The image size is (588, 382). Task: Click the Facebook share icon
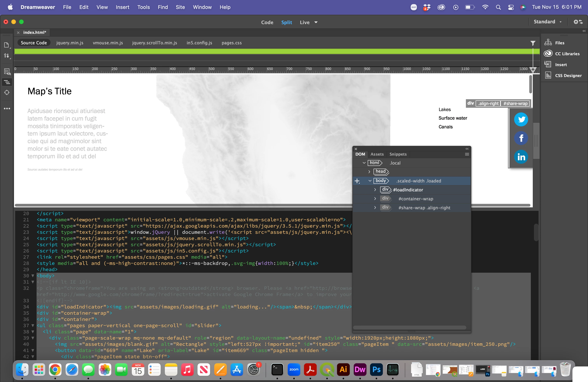[521, 138]
